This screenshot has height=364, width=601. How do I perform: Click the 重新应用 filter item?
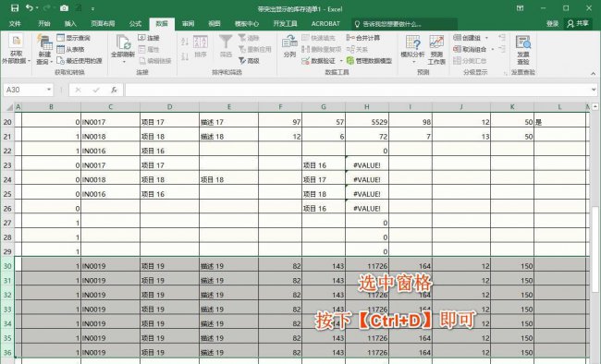[x=254, y=50]
